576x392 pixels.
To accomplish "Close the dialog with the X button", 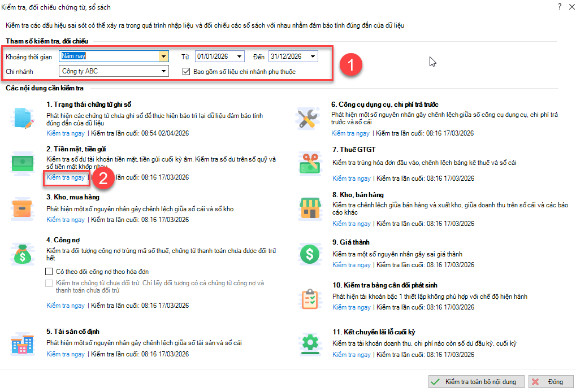I will click(x=571, y=7).
